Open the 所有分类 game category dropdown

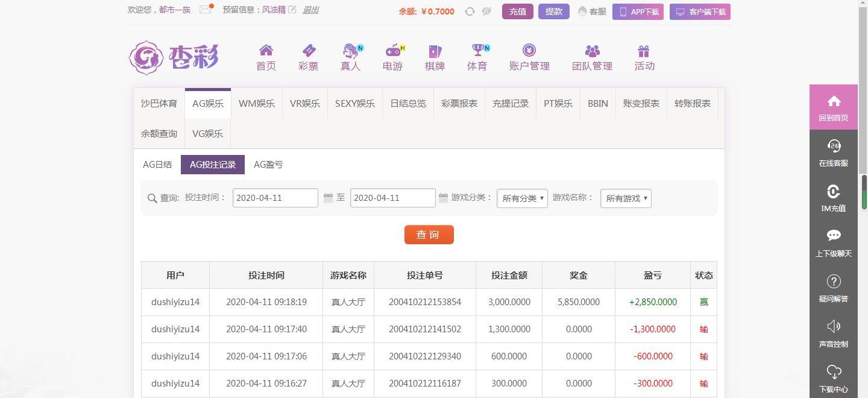pyautogui.click(x=522, y=198)
